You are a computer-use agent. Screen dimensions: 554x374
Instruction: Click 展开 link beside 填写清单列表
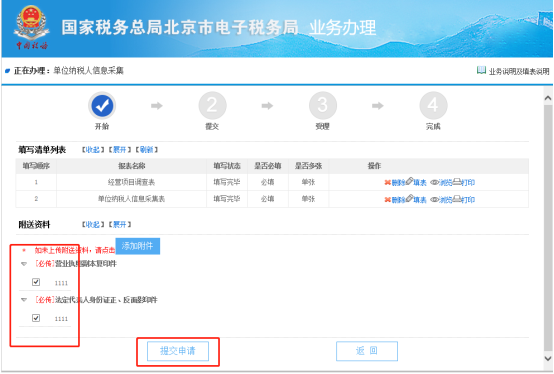pos(120,150)
